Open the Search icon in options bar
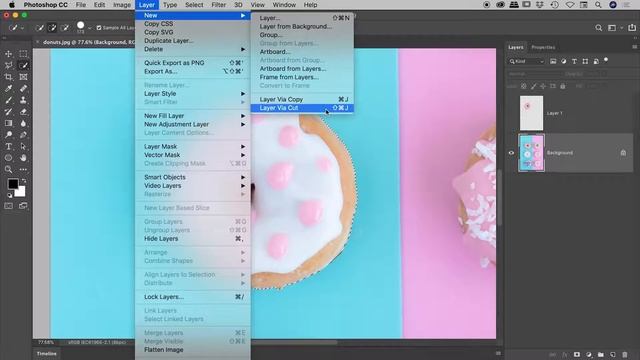 pyautogui.click(x=598, y=28)
